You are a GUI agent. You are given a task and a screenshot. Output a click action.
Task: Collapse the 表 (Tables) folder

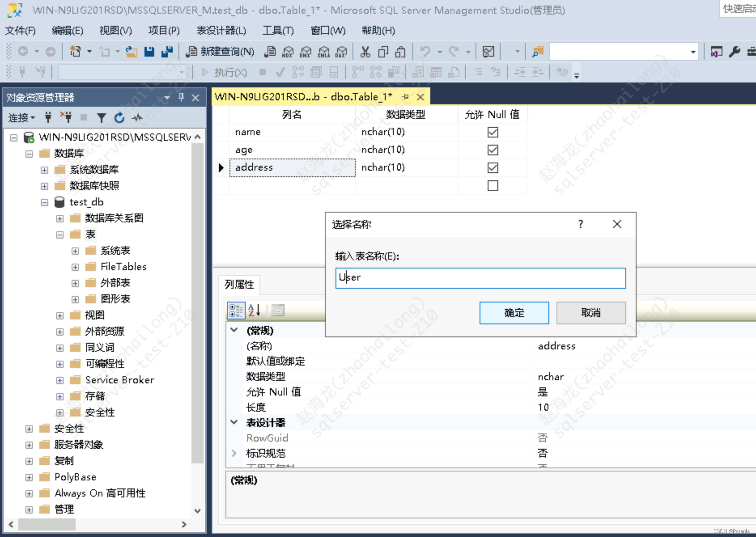60,235
